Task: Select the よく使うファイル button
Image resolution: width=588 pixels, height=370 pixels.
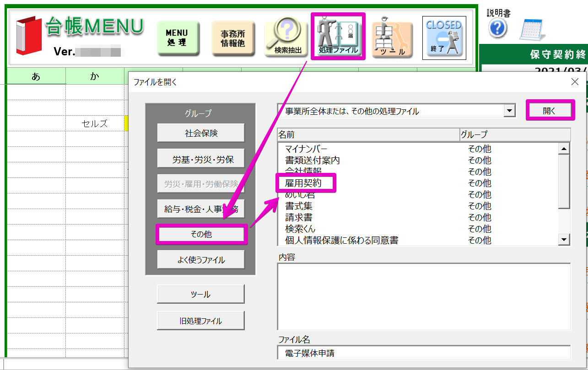Action: pos(201,259)
